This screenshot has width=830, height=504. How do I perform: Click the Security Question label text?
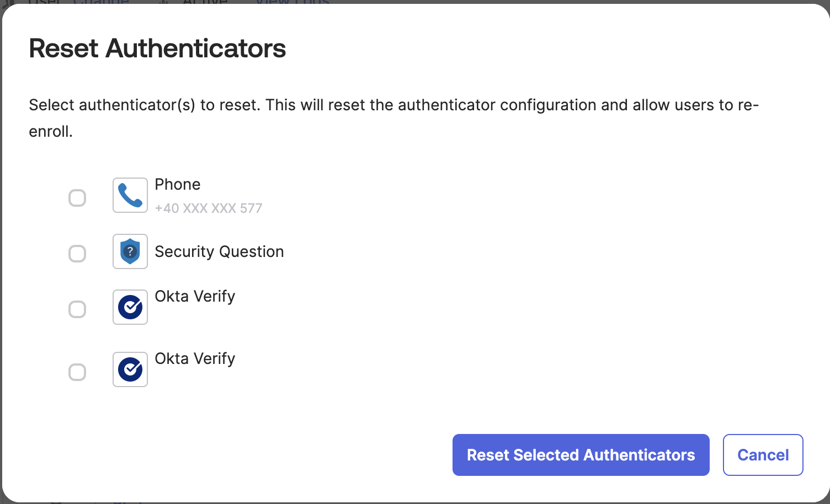[x=219, y=251]
